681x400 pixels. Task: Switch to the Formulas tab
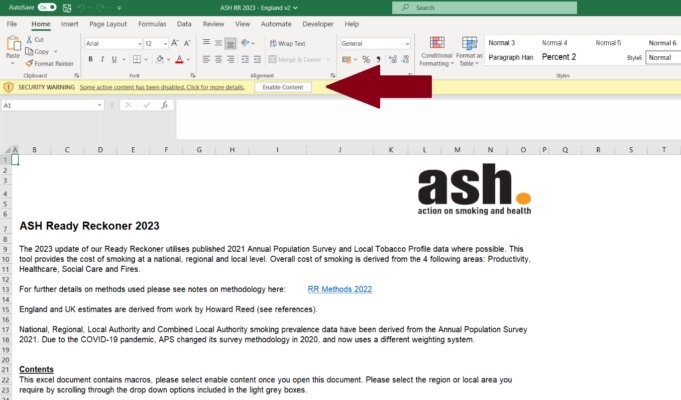pos(152,24)
